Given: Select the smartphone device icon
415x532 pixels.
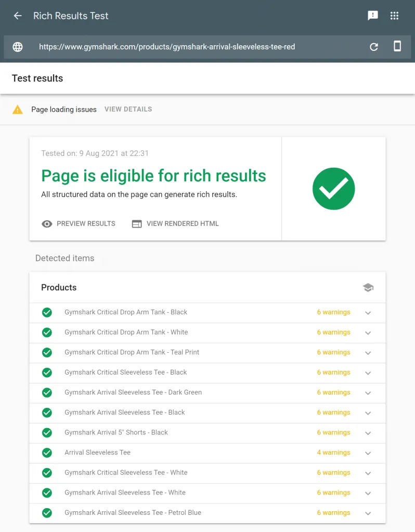Looking at the screenshot, I should [397, 46].
